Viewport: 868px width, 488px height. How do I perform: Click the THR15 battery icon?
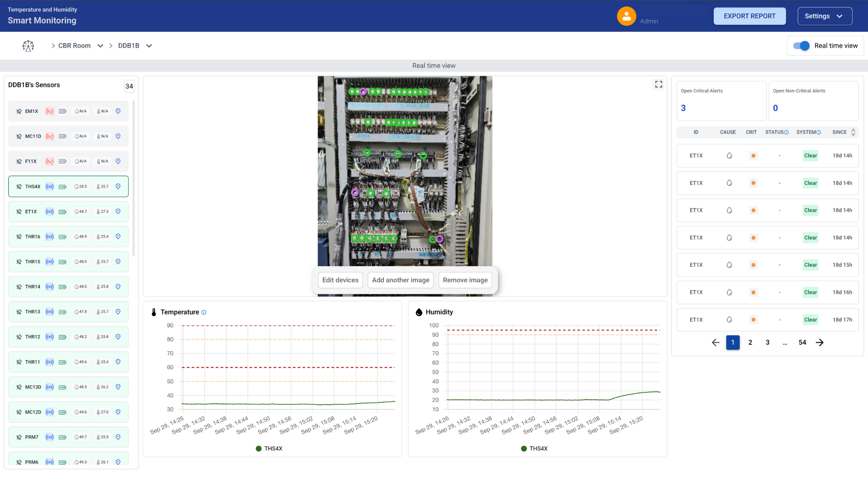point(62,262)
